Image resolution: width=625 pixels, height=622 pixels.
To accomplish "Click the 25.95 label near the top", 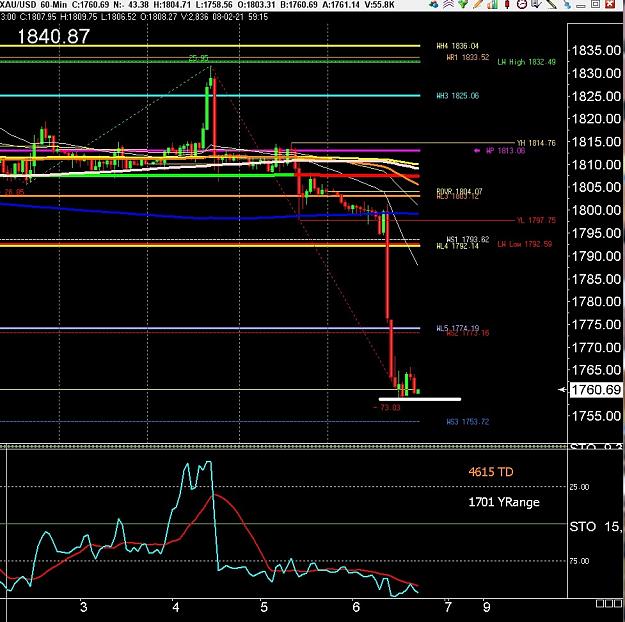I will (x=198, y=58).
